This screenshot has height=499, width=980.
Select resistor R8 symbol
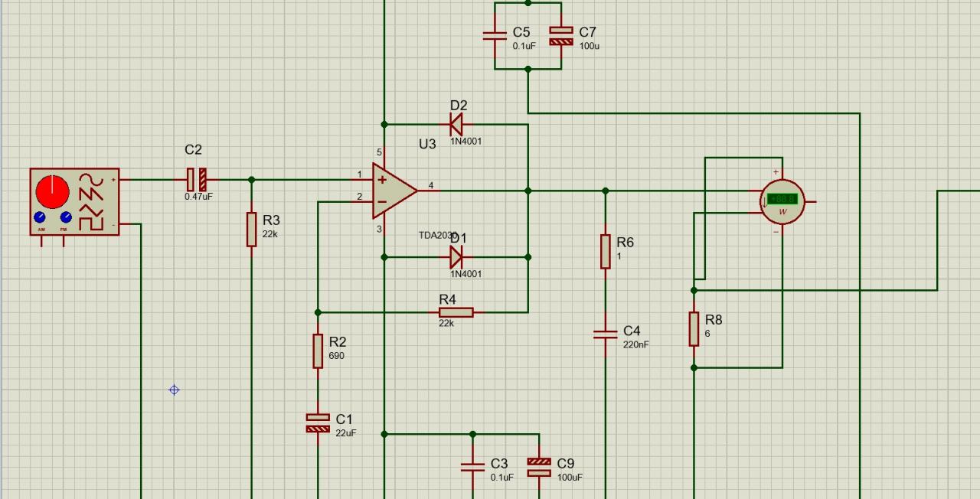pyautogui.click(x=694, y=329)
